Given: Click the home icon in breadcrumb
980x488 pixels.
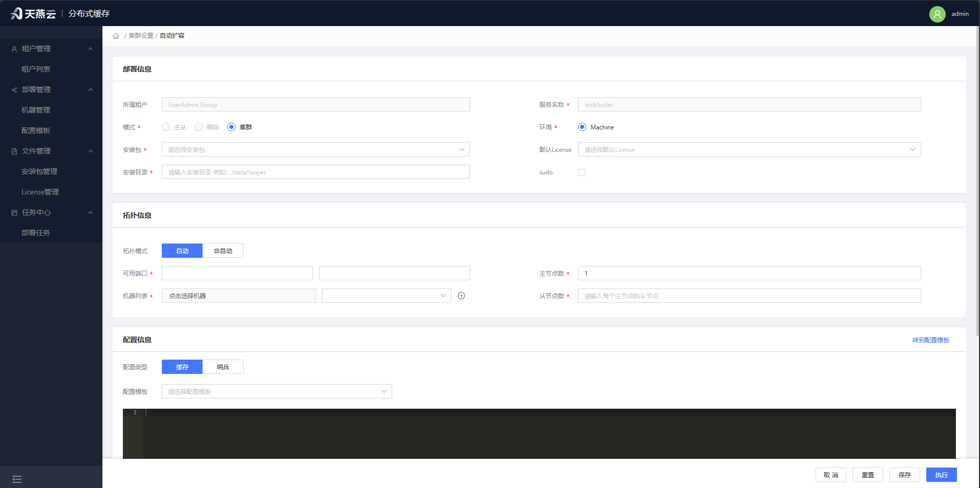Looking at the screenshot, I should click(x=116, y=36).
